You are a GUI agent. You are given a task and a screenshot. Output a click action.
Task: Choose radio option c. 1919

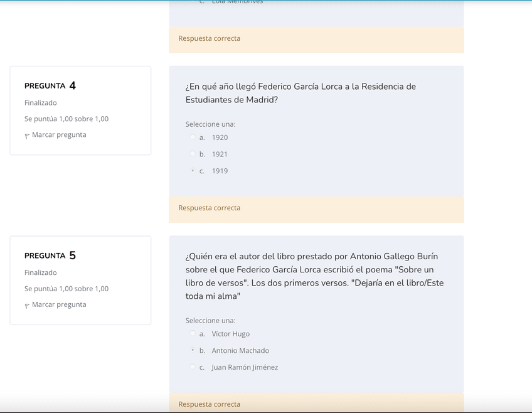[x=193, y=171]
